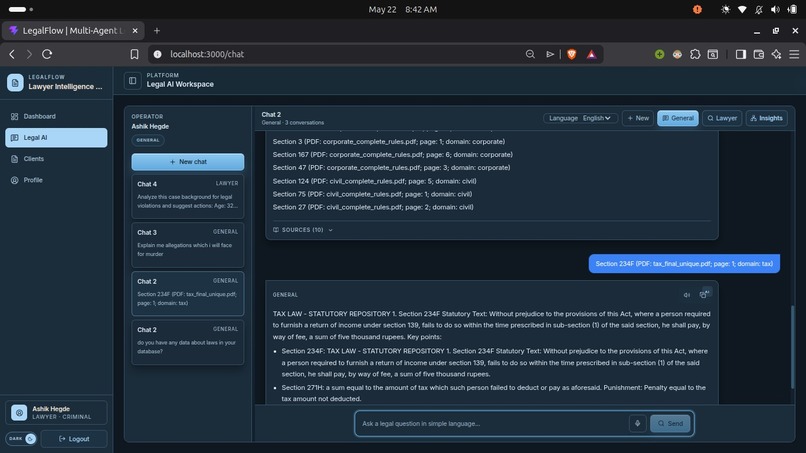Click the volume icon in system tray

(x=775, y=9)
